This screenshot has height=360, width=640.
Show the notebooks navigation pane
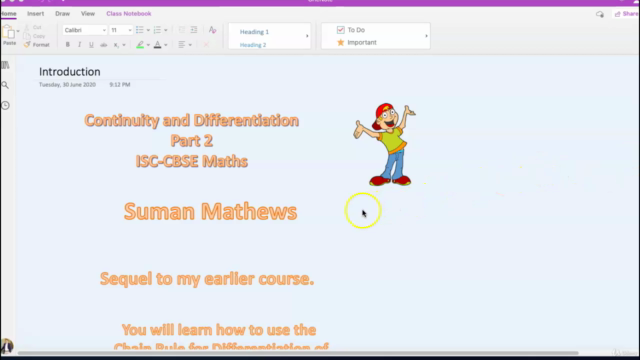[x=5, y=65]
